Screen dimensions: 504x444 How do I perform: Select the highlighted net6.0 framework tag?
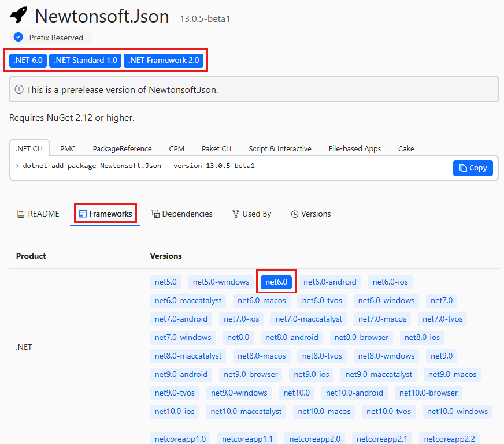tap(276, 282)
